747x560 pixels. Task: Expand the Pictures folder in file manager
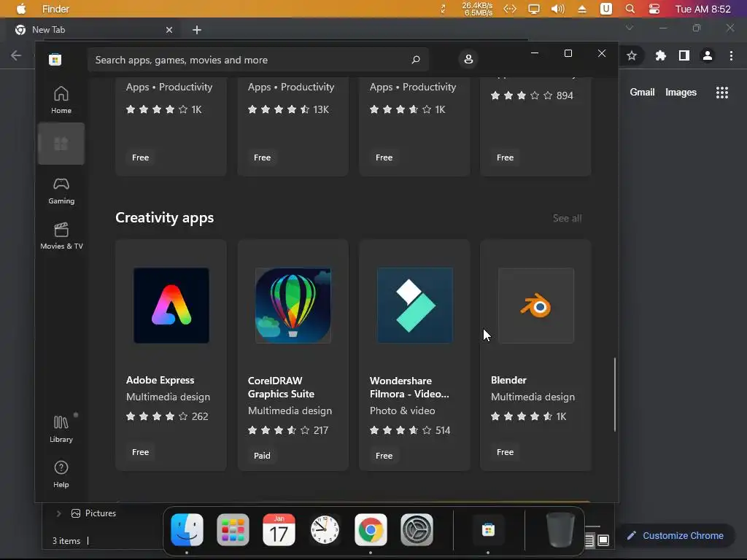point(58,513)
